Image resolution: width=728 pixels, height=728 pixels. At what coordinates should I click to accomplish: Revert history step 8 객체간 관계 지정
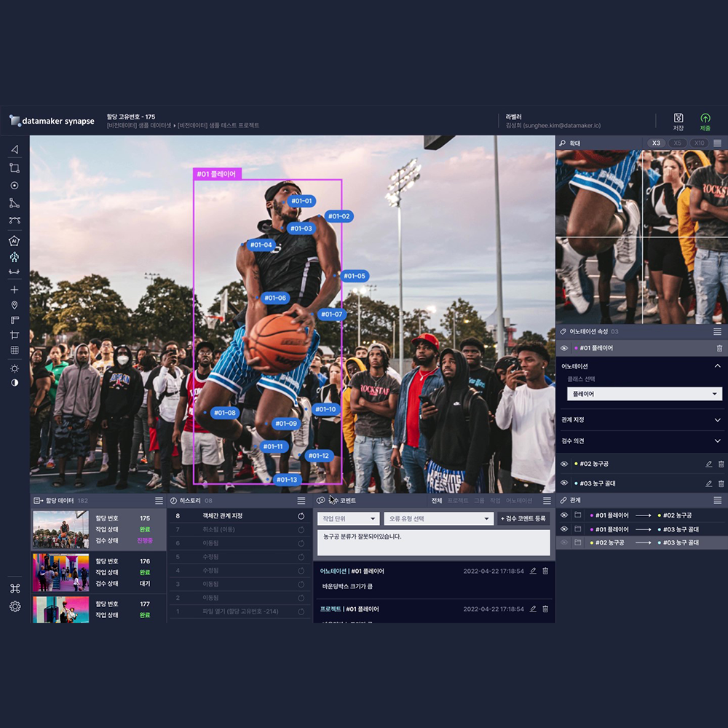pos(301,516)
